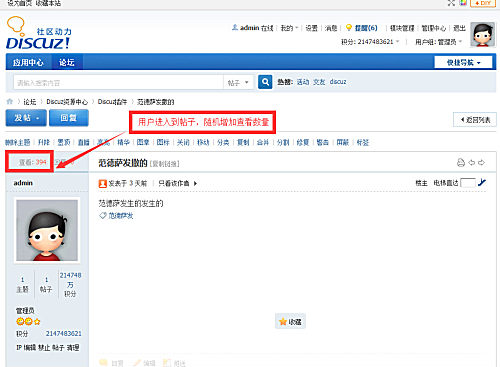Viewport: 500px width, 367px height.
Task: Open the 快捷导航 dropdown
Action: pos(463,62)
